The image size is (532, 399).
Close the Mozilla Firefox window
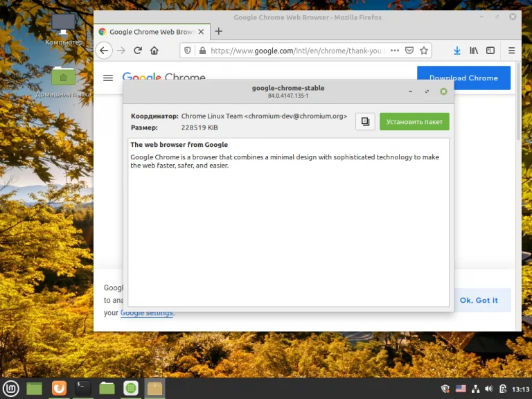pyautogui.click(x=513, y=17)
